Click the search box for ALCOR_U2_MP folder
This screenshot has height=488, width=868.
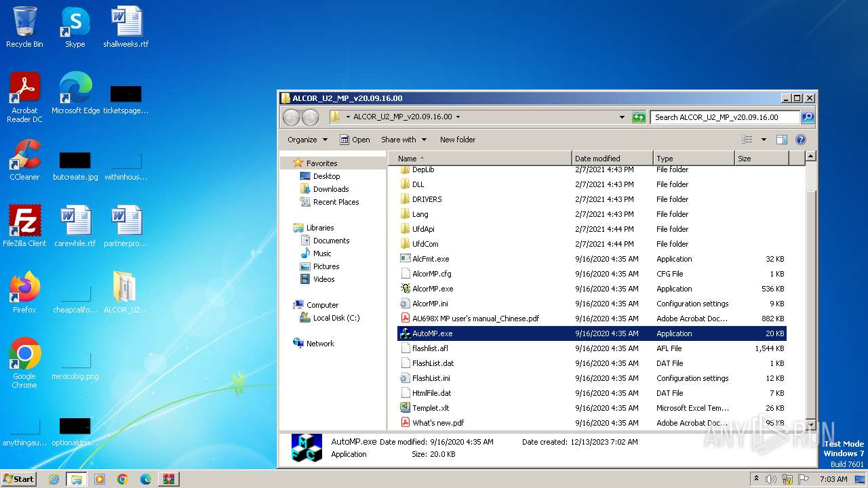point(724,117)
